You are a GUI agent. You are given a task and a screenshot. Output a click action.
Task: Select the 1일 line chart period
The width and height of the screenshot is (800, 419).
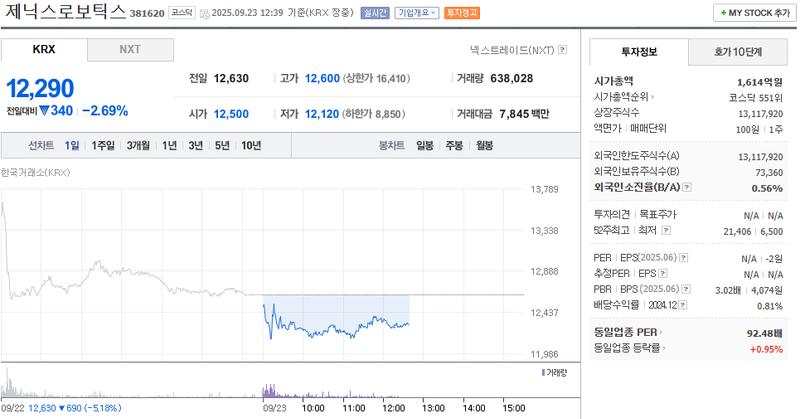72,146
